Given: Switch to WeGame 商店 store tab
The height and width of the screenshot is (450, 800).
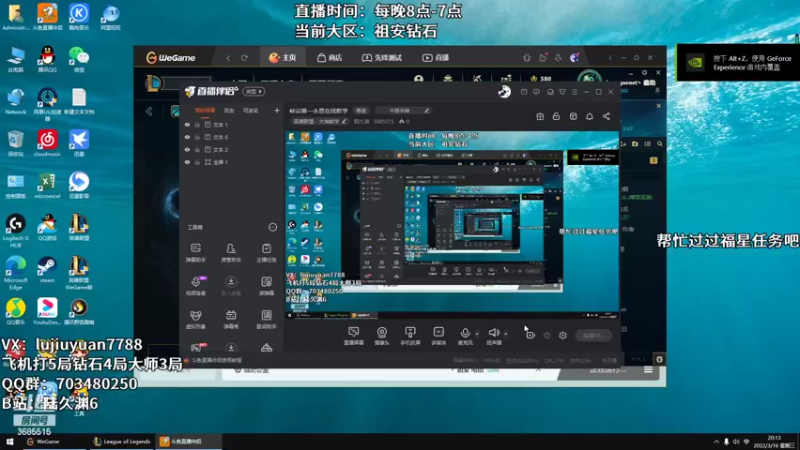Looking at the screenshot, I should click(330, 58).
